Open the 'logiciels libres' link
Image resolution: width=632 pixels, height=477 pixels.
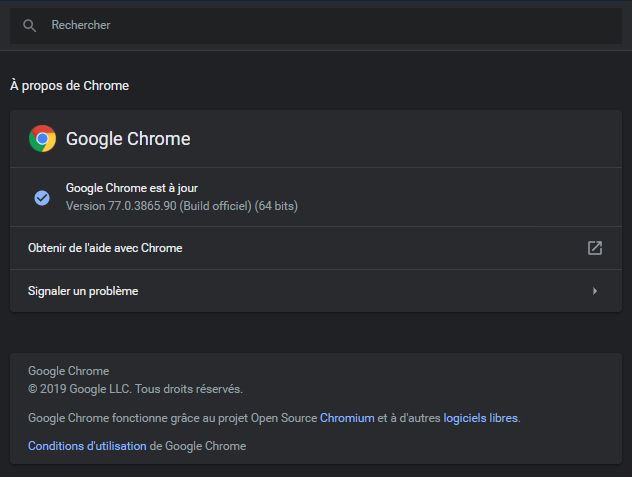click(x=480, y=418)
